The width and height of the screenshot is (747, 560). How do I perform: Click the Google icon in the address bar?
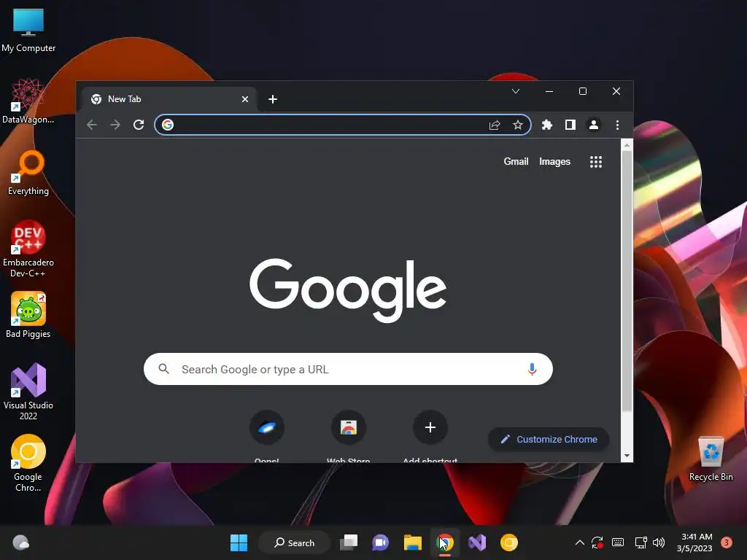pos(168,125)
